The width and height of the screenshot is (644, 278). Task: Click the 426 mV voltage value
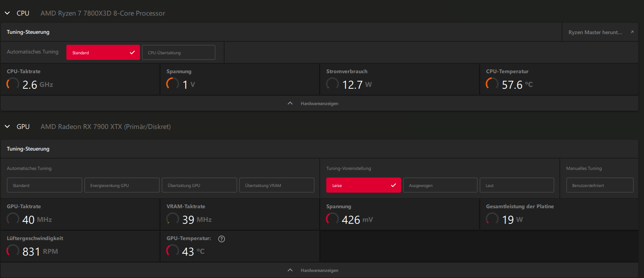point(357,220)
